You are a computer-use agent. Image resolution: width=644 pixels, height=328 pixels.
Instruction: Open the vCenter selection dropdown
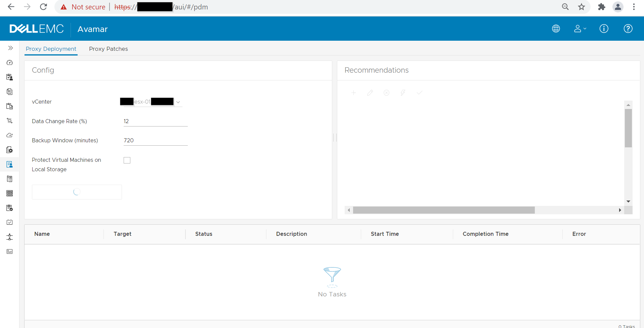(x=178, y=102)
